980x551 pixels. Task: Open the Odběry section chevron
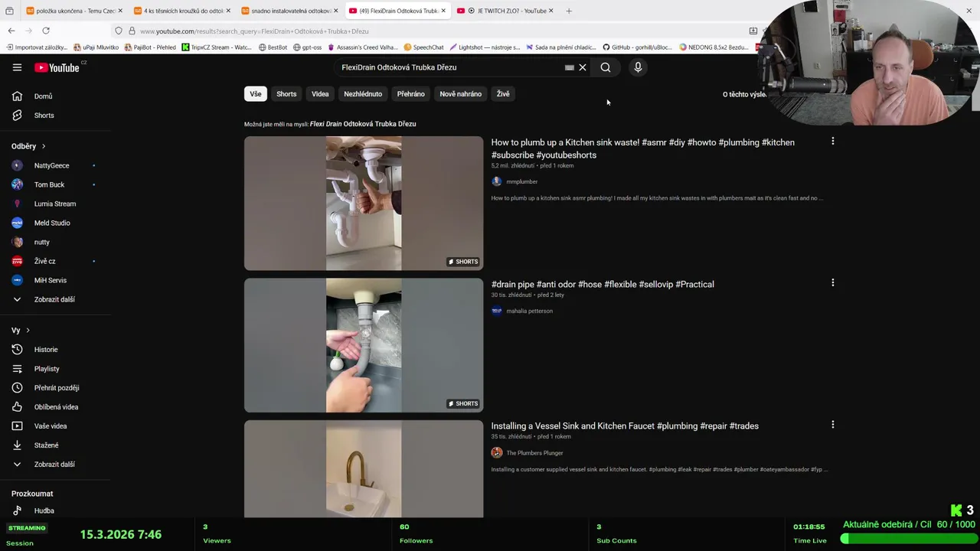pos(44,146)
